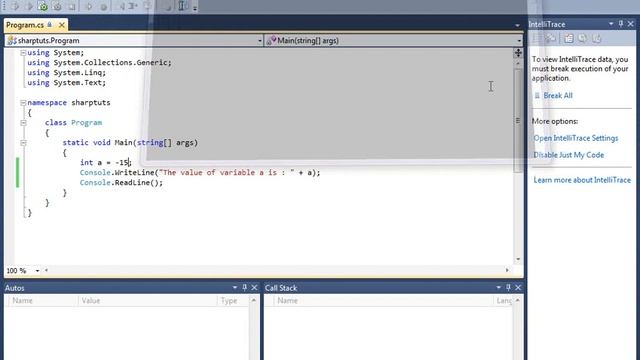Screen dimensions: 640x360
Task: Click the highlighted rightmost debug toolbar icon
Action: 183,6
